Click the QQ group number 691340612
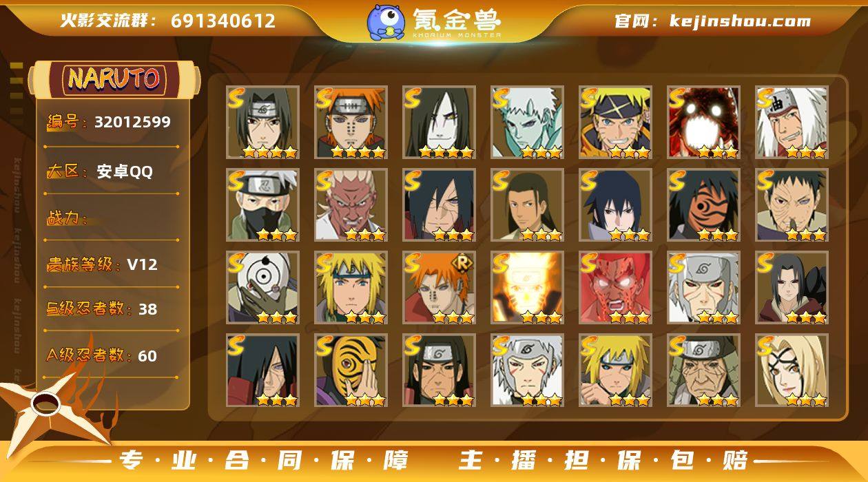 [x=223, y=21]
